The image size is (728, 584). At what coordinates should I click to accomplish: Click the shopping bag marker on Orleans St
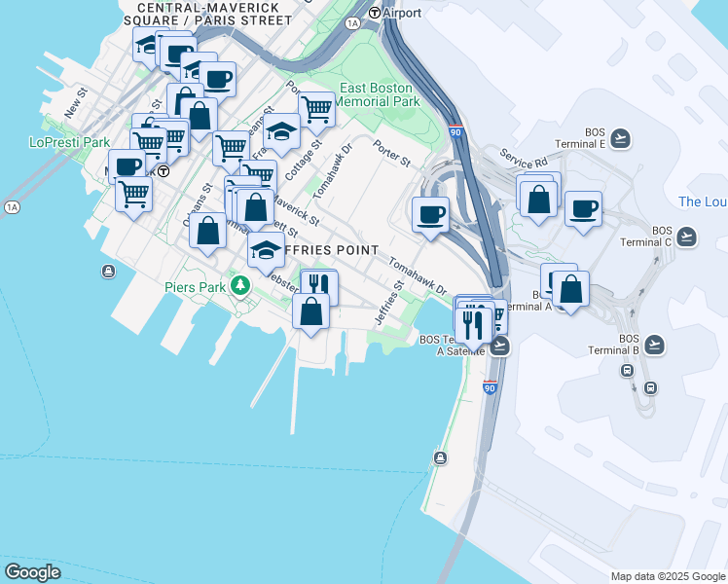coord(207,232)
